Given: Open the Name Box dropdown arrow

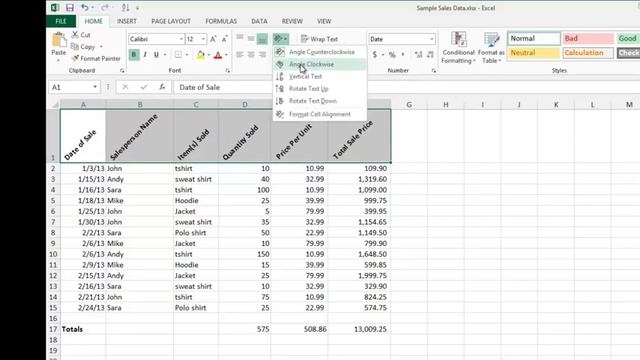Looking at the screenshot, I should [95, 87].
